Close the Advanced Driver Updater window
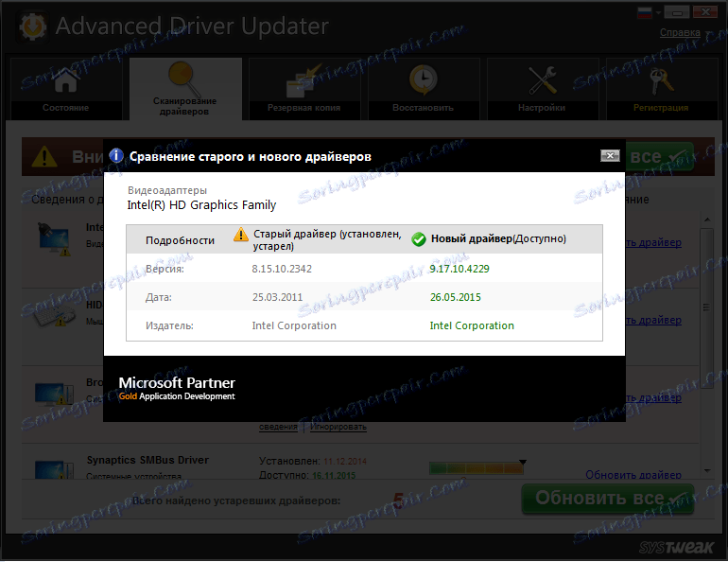 pos(705,12)
